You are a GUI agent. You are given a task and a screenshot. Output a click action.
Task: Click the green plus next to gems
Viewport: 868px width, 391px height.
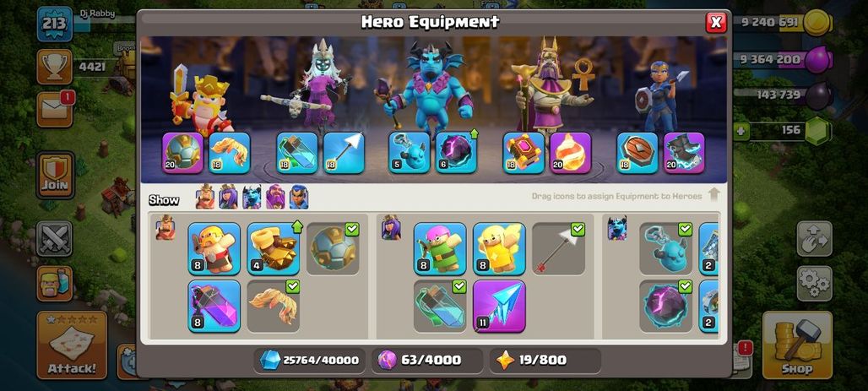[741, 132]
